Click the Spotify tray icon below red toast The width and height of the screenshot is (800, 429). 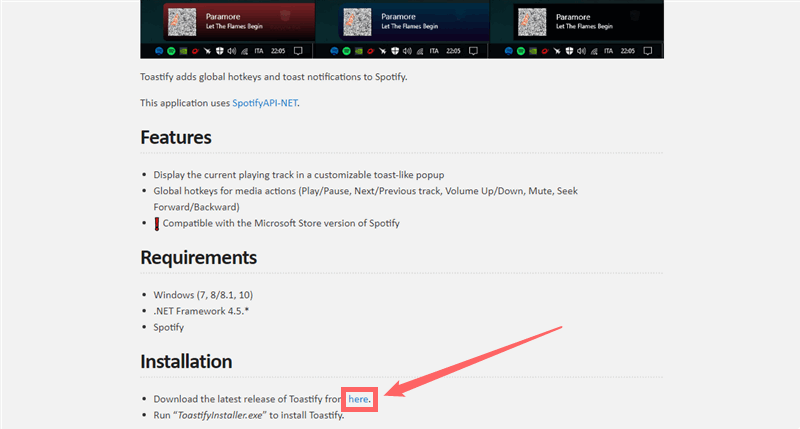[171, 51]
